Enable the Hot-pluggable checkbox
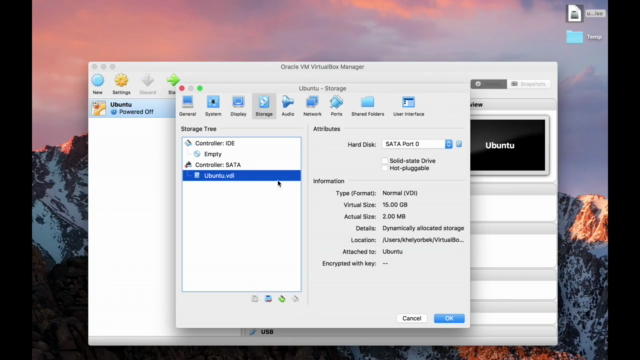This screenshot has width=640, height=360. click(x=384, y=168)
